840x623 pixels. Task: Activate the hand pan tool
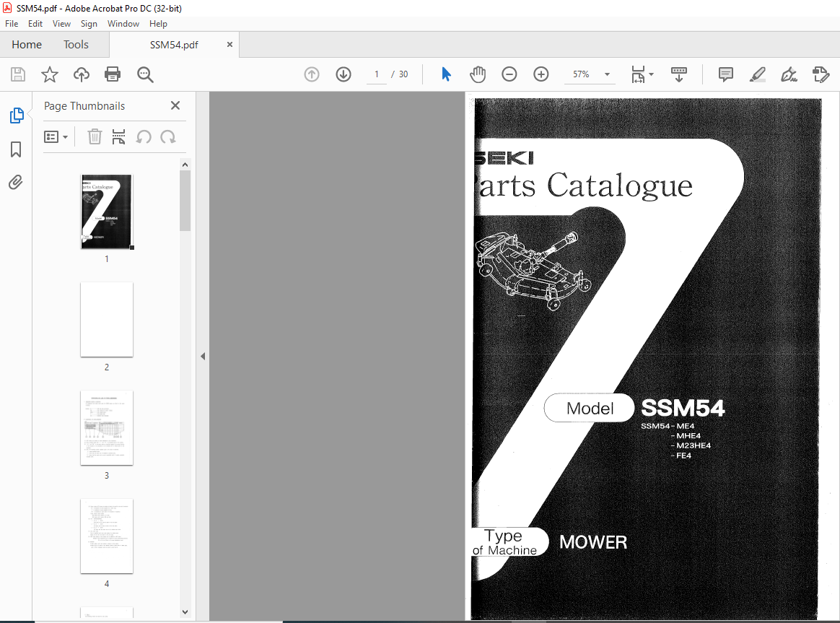477,74
